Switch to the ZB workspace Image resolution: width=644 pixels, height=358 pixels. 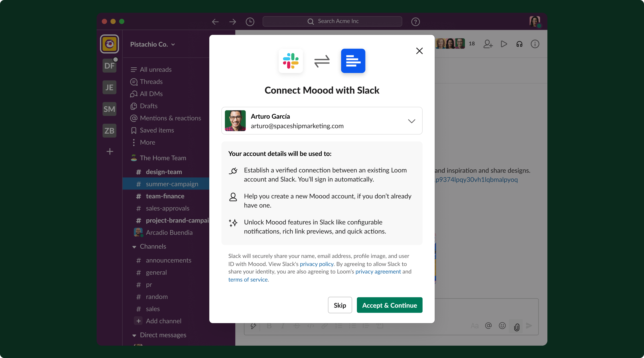[109, 131]
